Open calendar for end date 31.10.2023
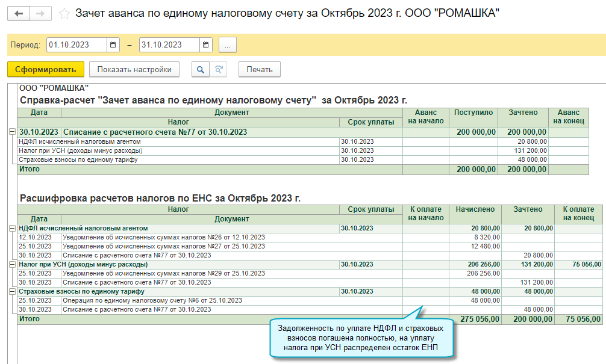This screenshot has height=364, width=606. 205,45
